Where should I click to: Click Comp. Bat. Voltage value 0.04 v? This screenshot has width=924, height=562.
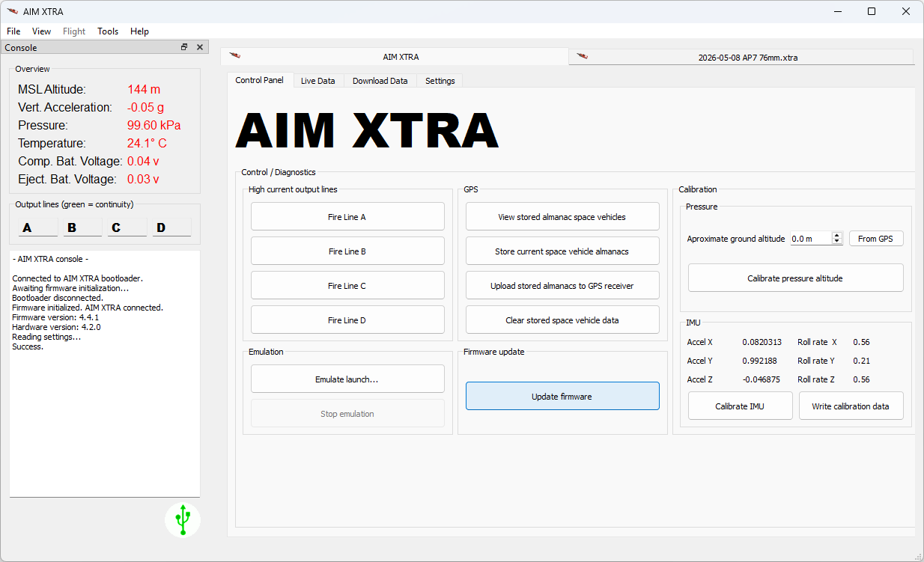pos(143,162)
